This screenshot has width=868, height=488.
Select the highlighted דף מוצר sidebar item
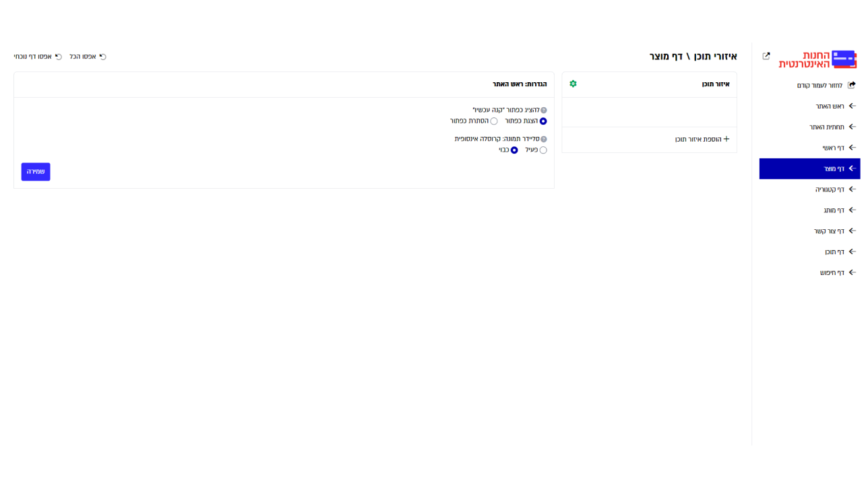[x=809, y=169]
